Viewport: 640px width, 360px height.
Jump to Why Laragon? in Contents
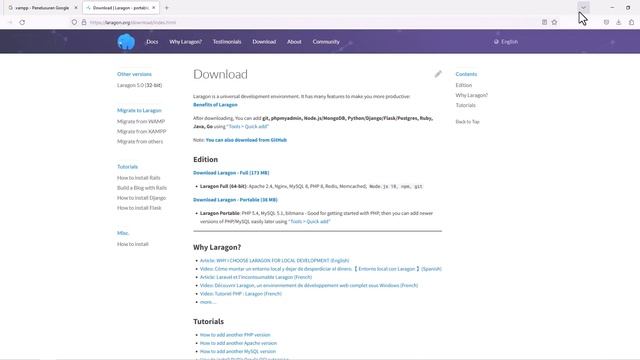coord(472,95)
